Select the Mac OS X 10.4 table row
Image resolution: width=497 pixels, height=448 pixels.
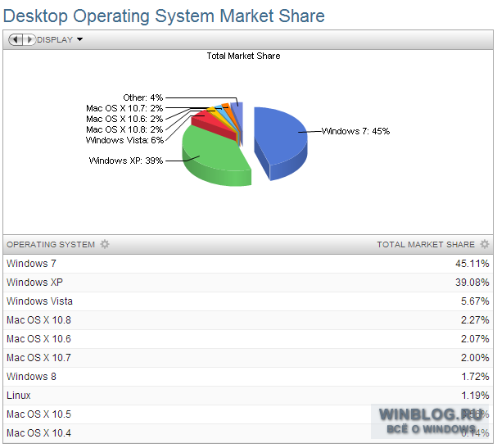coord(248,433)
